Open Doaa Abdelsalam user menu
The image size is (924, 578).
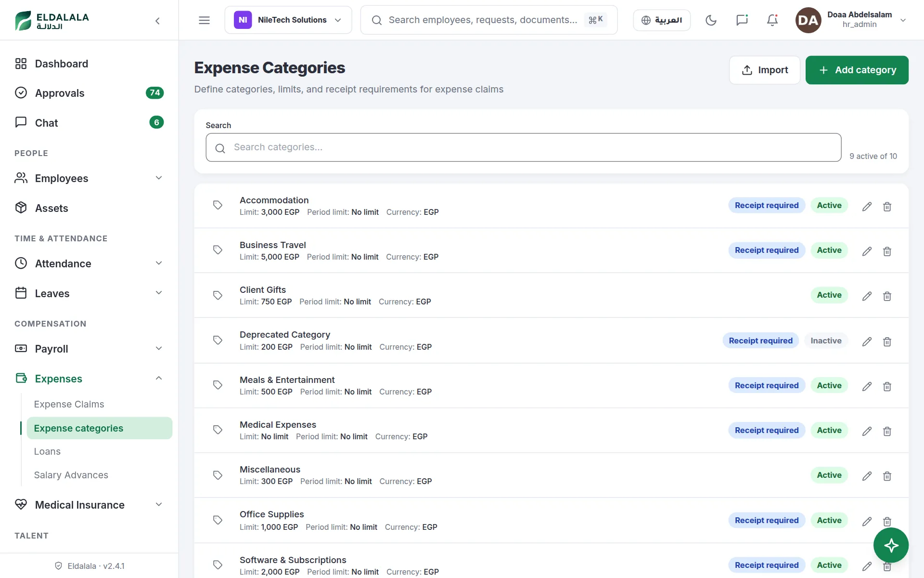[x=851, y=20]
